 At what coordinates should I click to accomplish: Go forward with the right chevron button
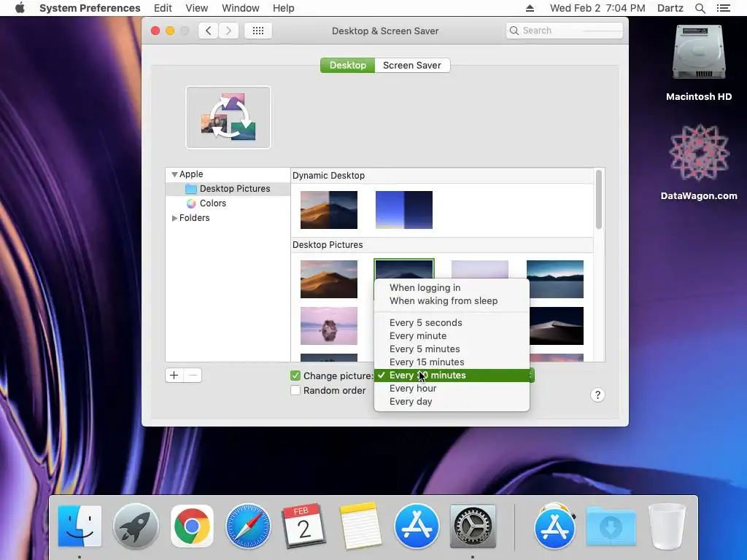[x=228, y=31]
